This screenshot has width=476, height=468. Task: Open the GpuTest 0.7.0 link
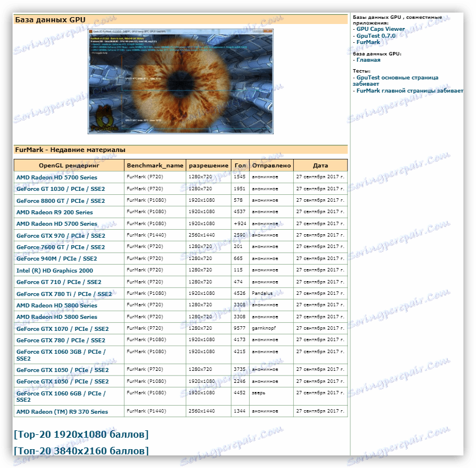pyautogui.click(x=376, y=36)
